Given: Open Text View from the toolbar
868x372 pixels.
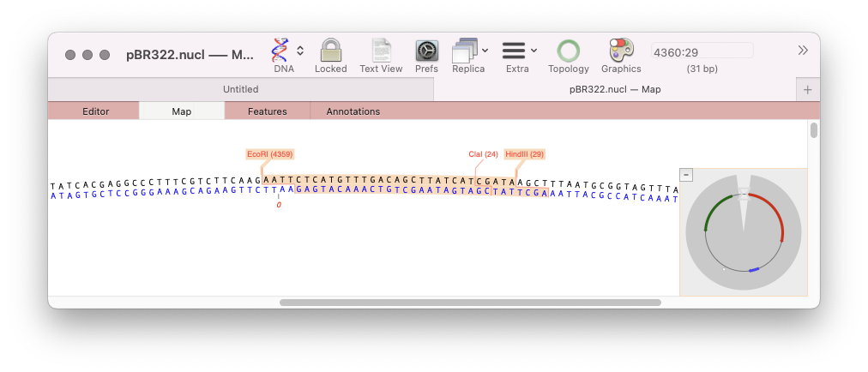Looking at the screenshot, I should tap(381, 50).
